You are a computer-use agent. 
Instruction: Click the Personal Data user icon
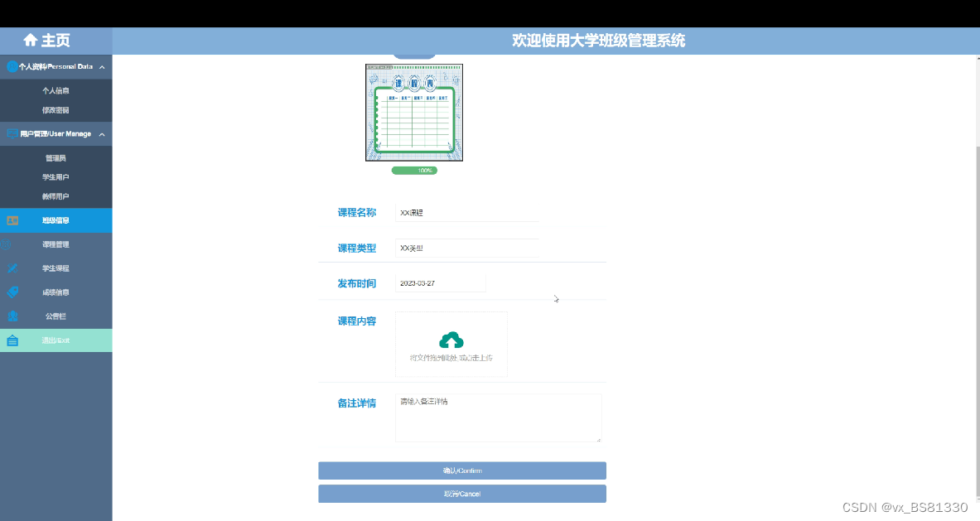tap(12, 66)
